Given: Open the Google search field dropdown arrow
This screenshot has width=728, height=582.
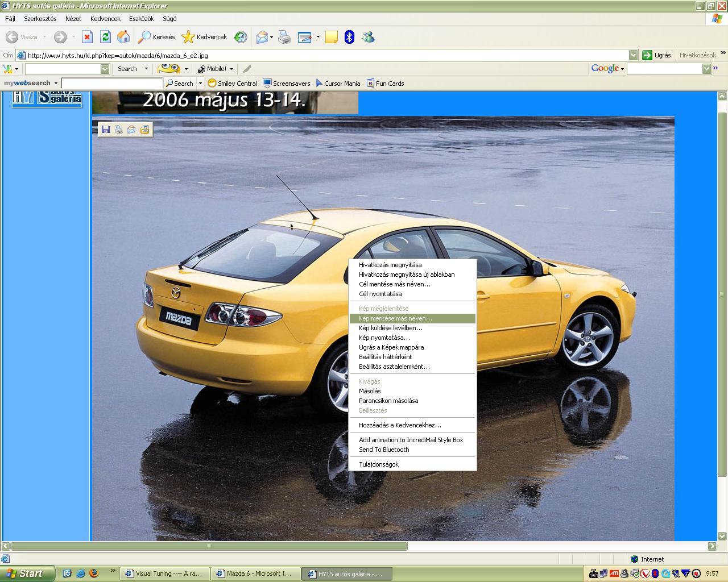Looking at the screenshot, I should pos(707,69).
